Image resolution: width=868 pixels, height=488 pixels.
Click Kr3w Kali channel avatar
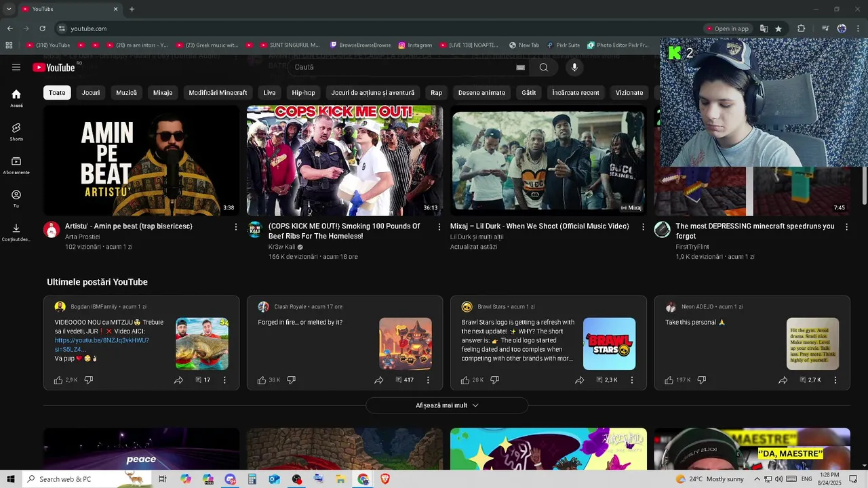click(x=255, y=229)
